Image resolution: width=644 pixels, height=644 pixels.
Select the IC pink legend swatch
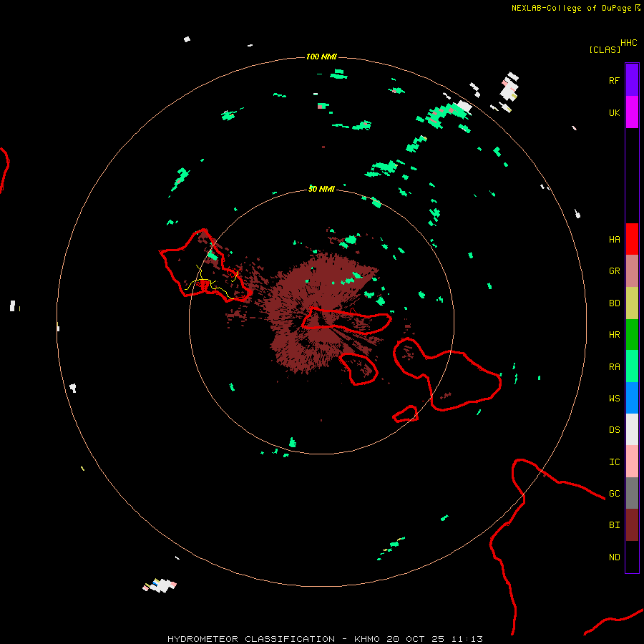point(632,462)
